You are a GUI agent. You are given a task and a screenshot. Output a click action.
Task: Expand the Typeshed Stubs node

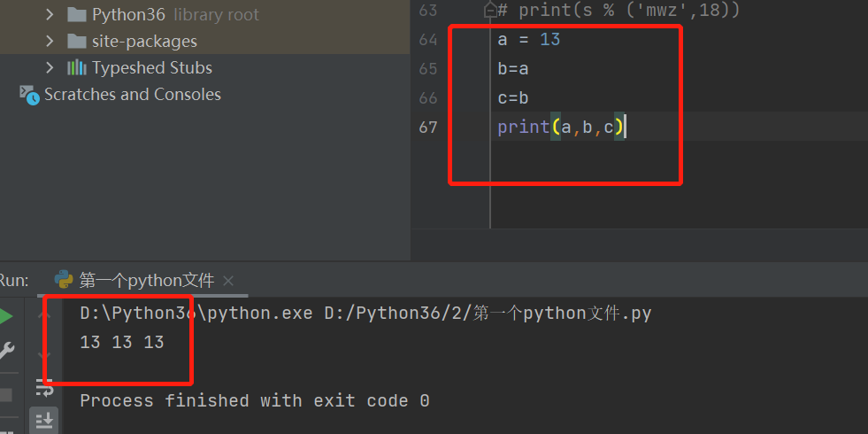[x=50, y=68]
